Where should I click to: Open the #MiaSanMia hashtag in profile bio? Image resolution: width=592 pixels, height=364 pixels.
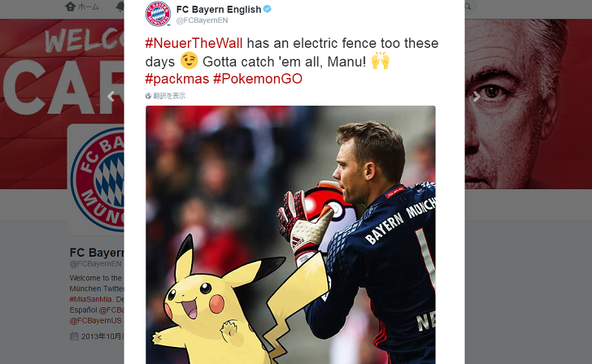[90, 299]
